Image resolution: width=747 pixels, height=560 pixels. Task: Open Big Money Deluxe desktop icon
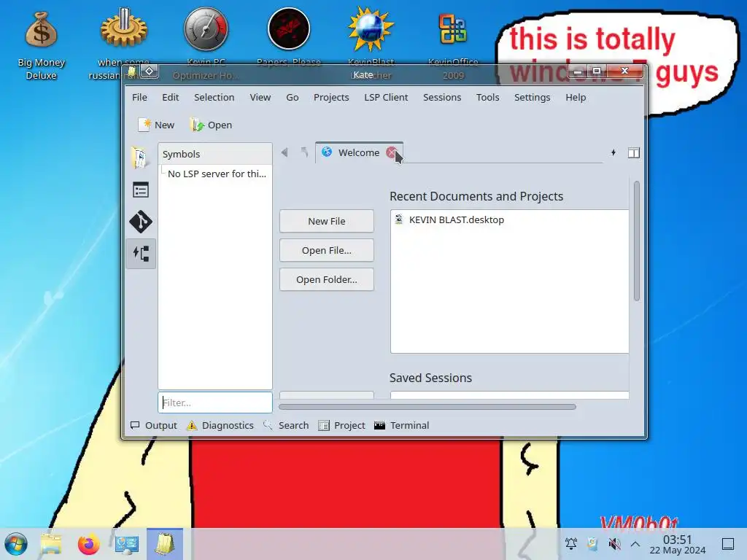click(x=42, y=46)
